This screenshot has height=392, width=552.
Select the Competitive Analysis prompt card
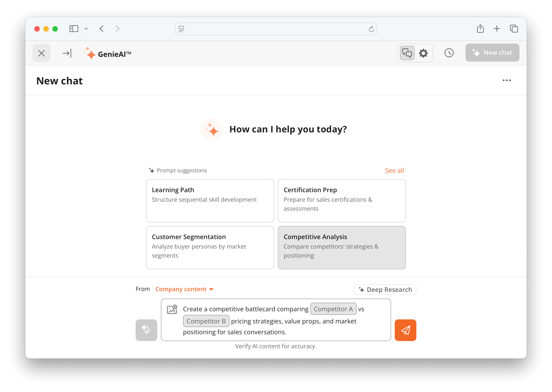[341, 248]
